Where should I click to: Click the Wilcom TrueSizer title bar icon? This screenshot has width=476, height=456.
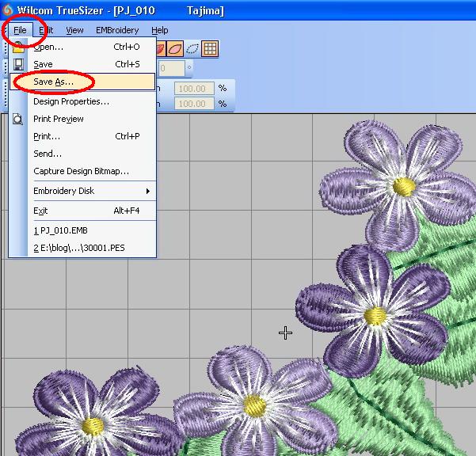point(7,10)
